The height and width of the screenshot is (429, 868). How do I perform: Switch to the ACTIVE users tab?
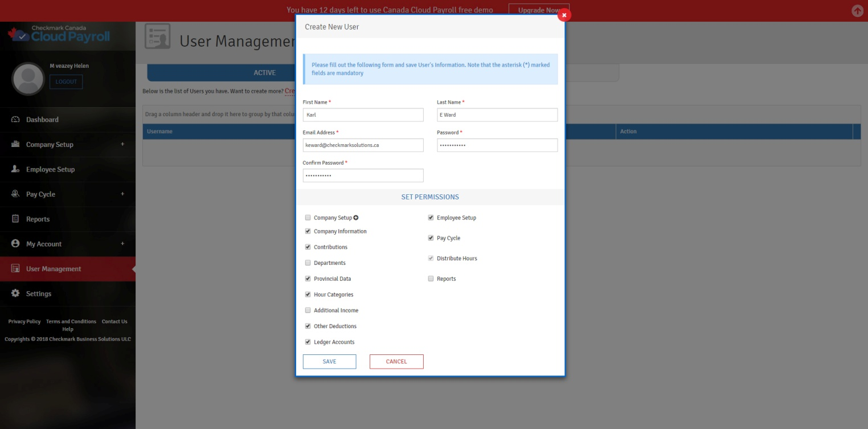264,73
